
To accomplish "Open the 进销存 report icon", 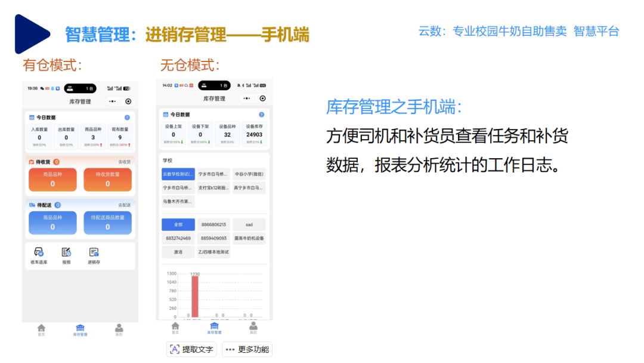I will (94, 253).
